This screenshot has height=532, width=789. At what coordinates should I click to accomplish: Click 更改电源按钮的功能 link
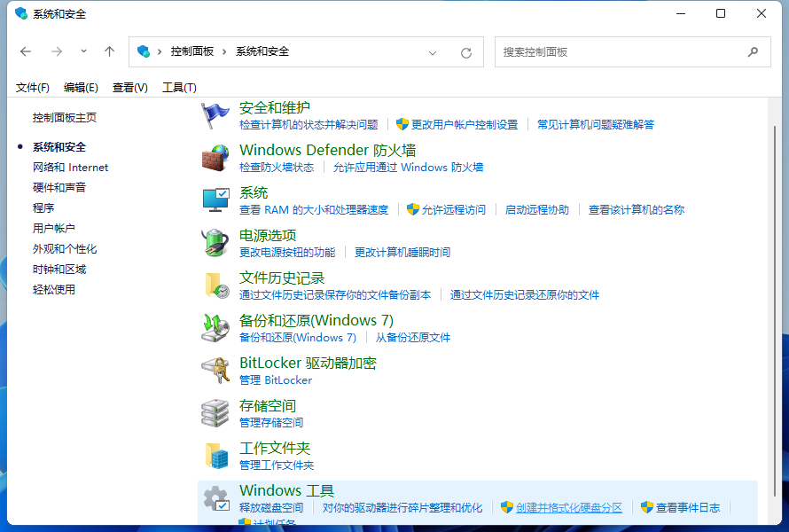pos(287,252)
